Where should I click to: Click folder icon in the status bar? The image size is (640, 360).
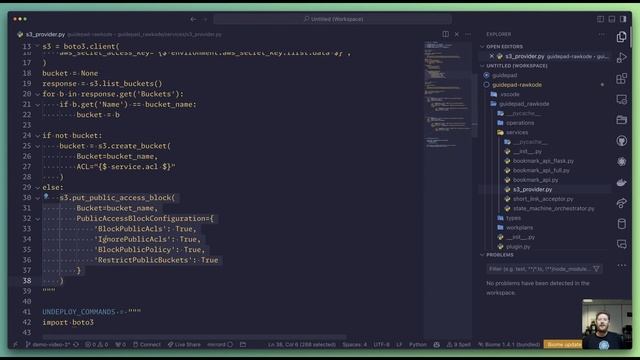click(x=243, y=344)
